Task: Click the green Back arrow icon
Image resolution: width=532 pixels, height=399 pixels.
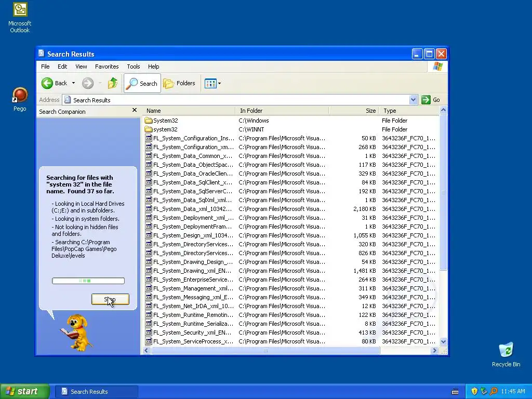Action: click(x=47, y=83)
